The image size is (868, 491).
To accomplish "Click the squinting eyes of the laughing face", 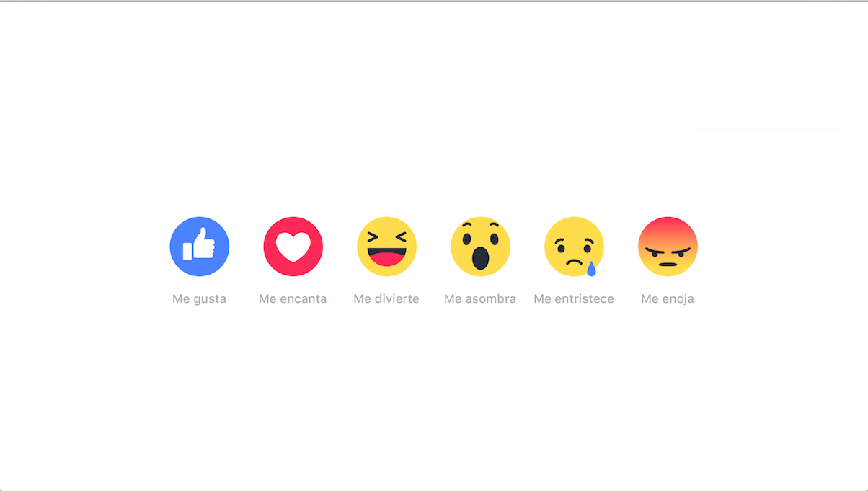I will coord(387,236).
